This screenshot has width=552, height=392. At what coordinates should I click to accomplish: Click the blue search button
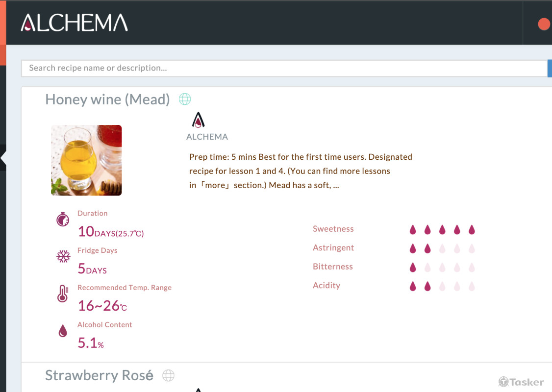[x=550, y=68]
